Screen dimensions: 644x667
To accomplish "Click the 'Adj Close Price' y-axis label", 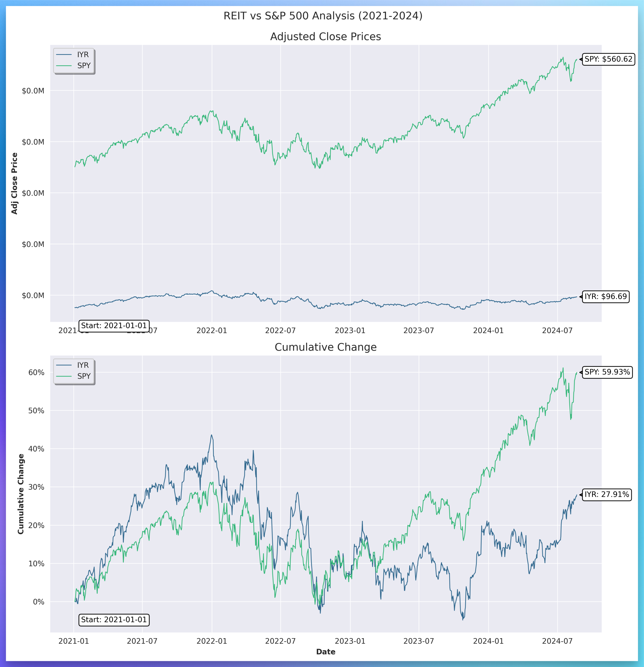I will pos(14,183).
